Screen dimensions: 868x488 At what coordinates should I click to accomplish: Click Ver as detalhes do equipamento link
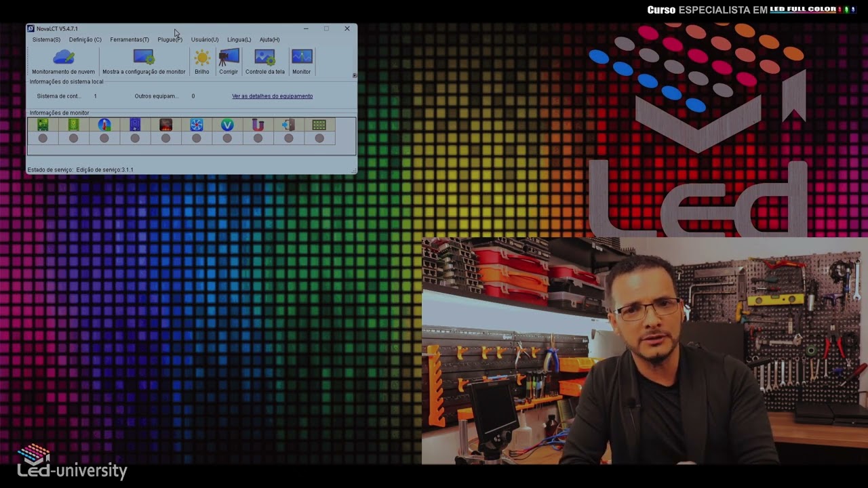(273, 96)
